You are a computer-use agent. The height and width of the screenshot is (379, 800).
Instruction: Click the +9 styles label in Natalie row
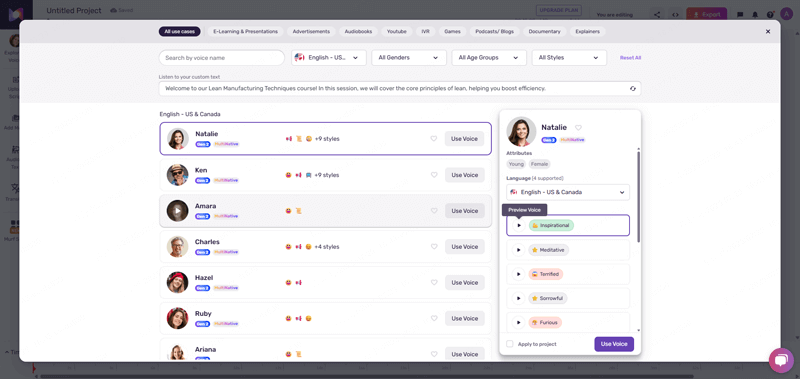(327, 139)
